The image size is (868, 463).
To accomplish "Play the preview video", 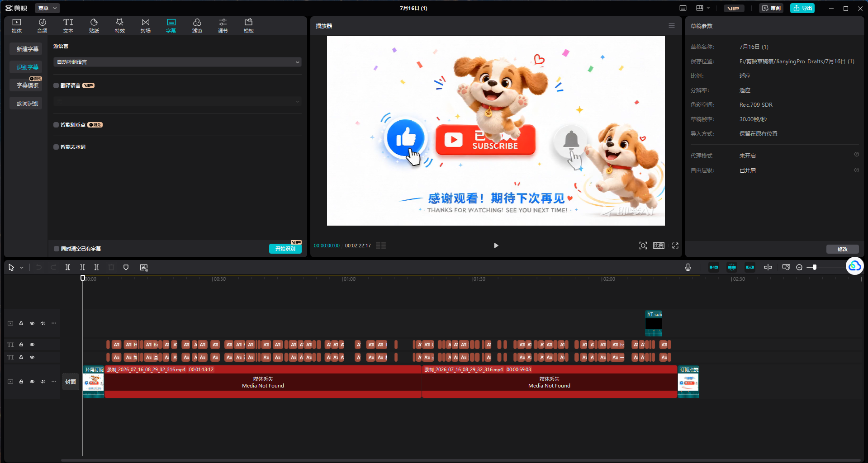I will (x=496, y=246).
